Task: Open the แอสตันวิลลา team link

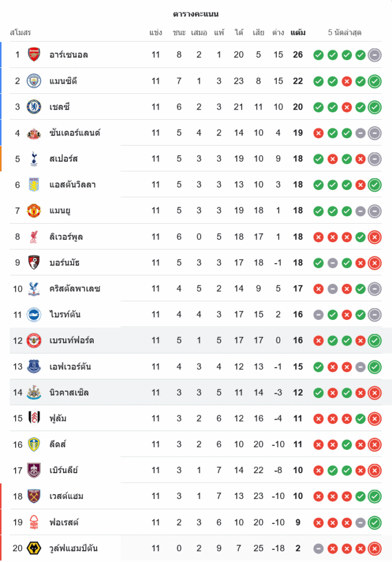Action: click(x=72, y=185)
